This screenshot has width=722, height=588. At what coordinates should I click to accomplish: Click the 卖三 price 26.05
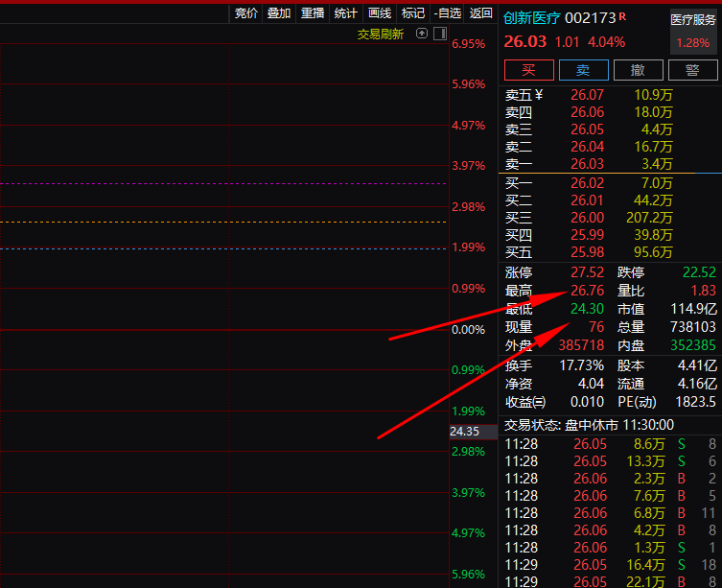[x=587, y=129]
